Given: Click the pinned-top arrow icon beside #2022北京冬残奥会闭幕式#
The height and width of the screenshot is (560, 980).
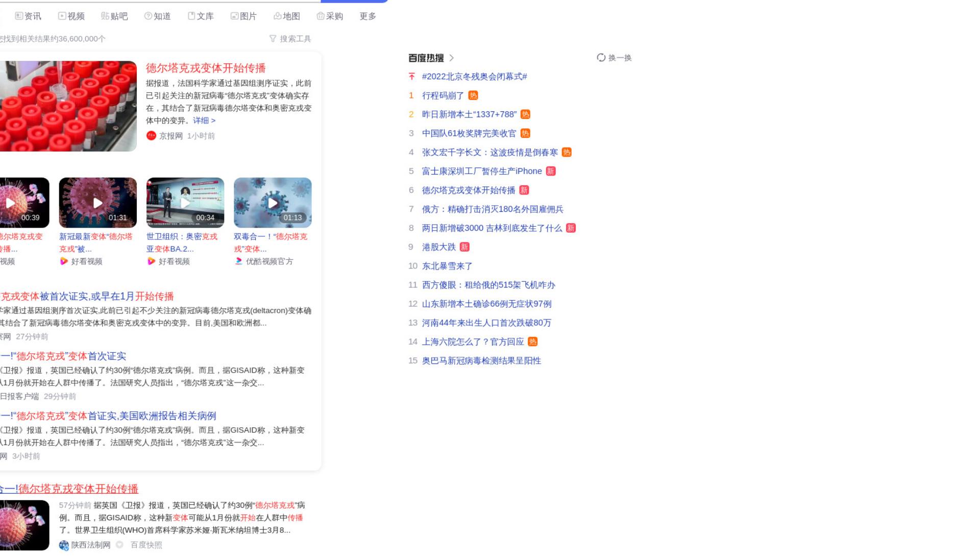Looking at the screenshot, I should [412, 77].
